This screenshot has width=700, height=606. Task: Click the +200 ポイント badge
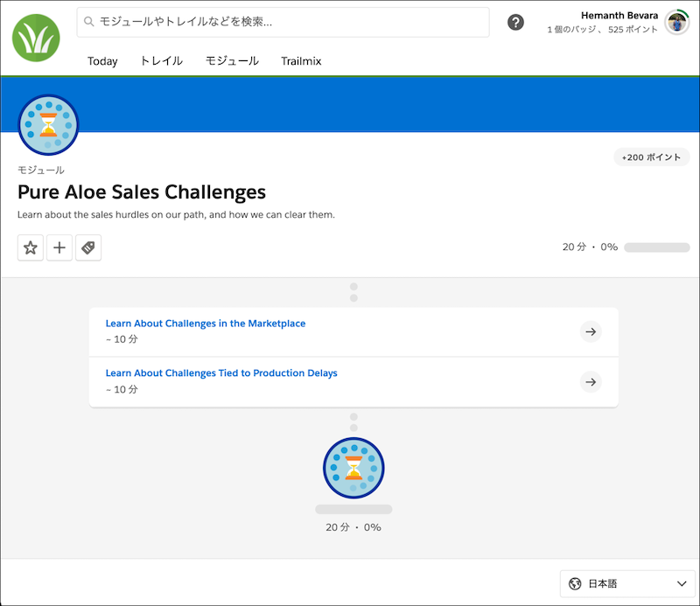click(652, 157)
